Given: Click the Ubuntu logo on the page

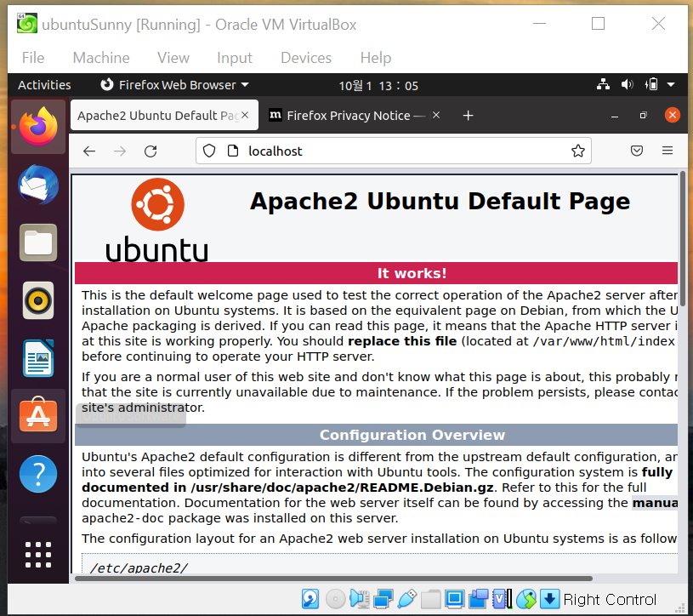Looking at the screenshot, I should [157, 220].
